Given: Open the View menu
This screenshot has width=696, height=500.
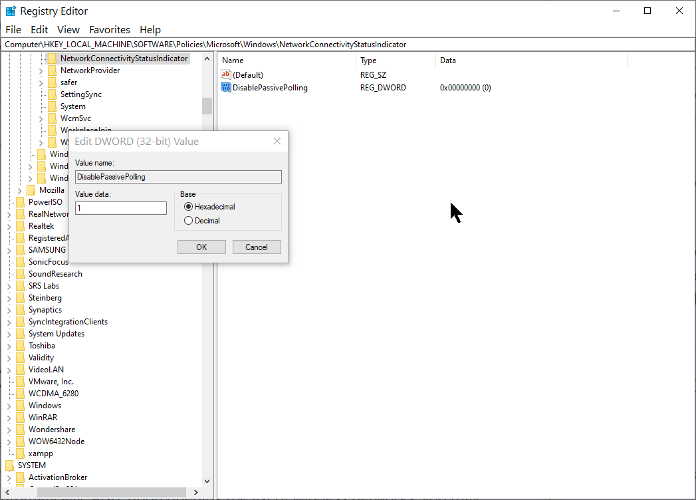Looking at the screenshot, I should (68, 30).
